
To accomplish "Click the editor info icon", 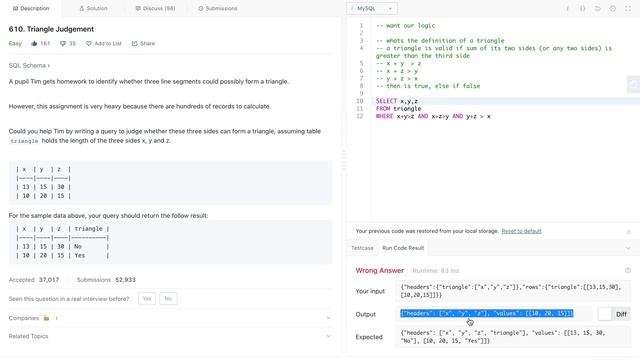I will [567, 8].
